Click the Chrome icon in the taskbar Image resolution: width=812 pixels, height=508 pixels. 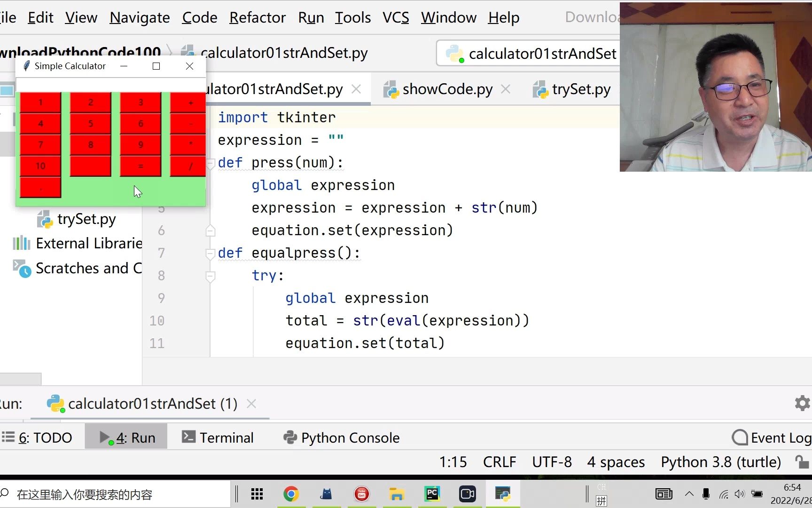(291, 494)
